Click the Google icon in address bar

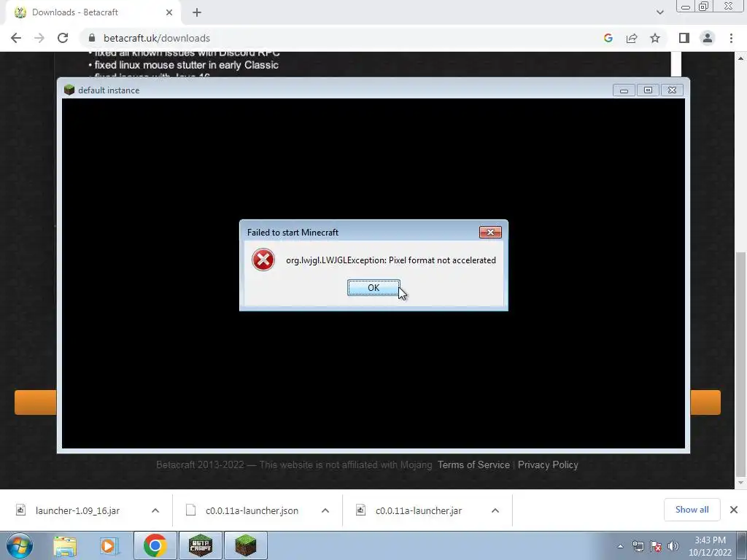coord(608,38)
